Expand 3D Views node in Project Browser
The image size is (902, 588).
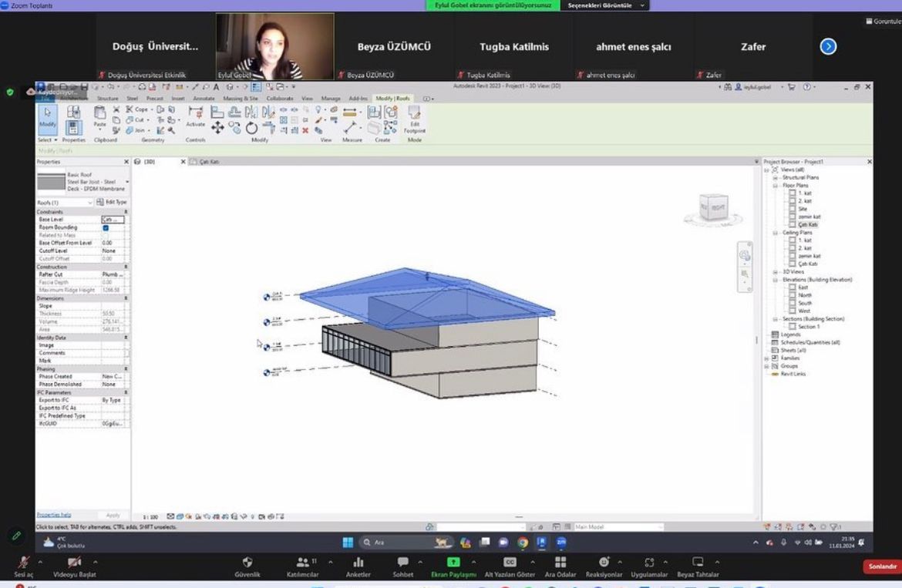pyautogui.click(x=775, y=272)
